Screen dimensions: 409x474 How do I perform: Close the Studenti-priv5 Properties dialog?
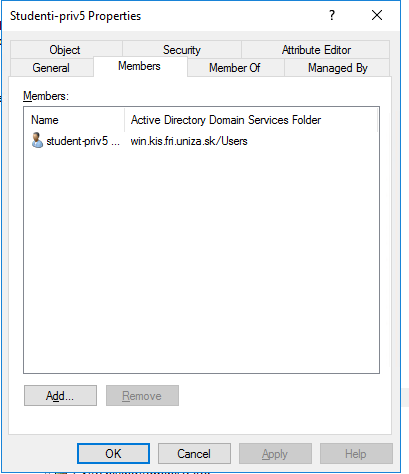coord(377,15)
